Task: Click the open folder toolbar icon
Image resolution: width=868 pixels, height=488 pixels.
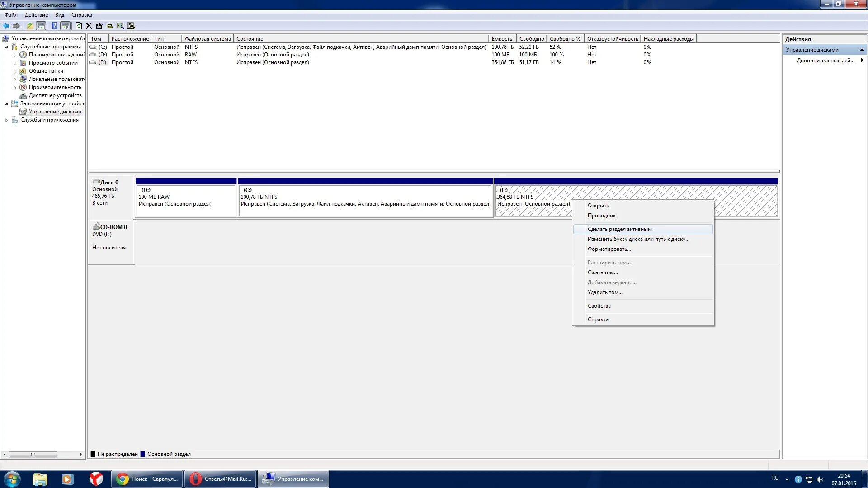Action: coord(110,26)
